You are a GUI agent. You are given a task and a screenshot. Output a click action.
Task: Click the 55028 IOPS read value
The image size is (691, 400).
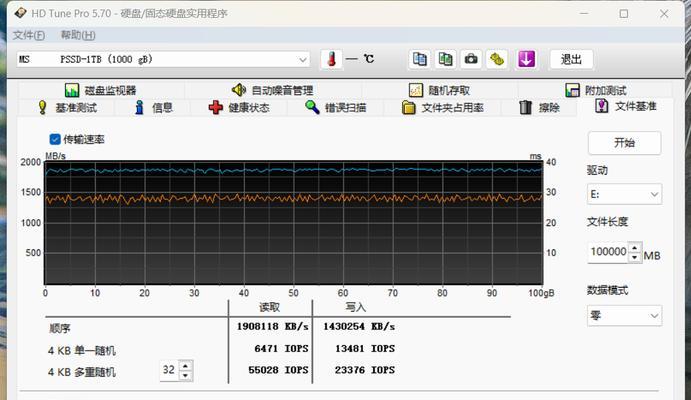(x=278, y=370)
